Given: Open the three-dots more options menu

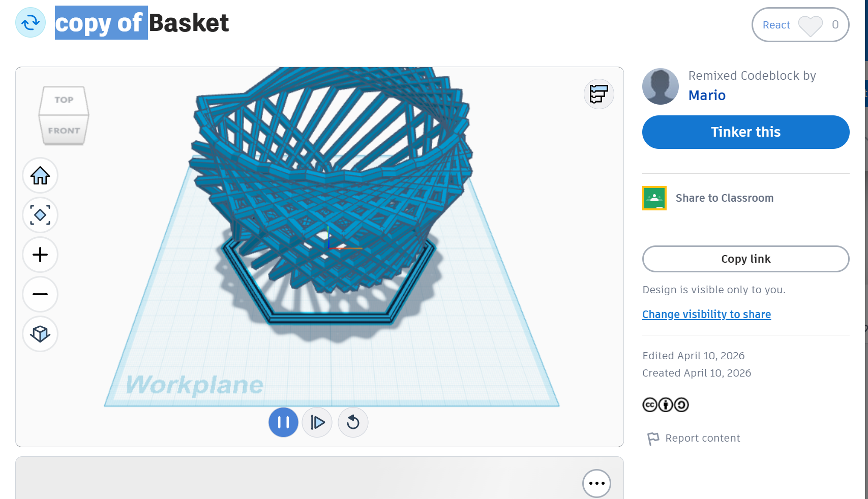Looking at the screenshot, I should click(596, 483).
